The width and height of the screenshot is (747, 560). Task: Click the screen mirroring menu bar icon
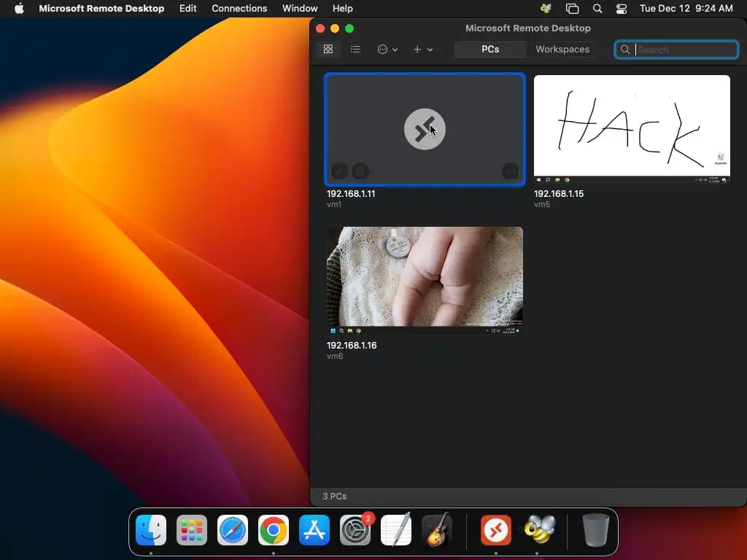[572, 8]
